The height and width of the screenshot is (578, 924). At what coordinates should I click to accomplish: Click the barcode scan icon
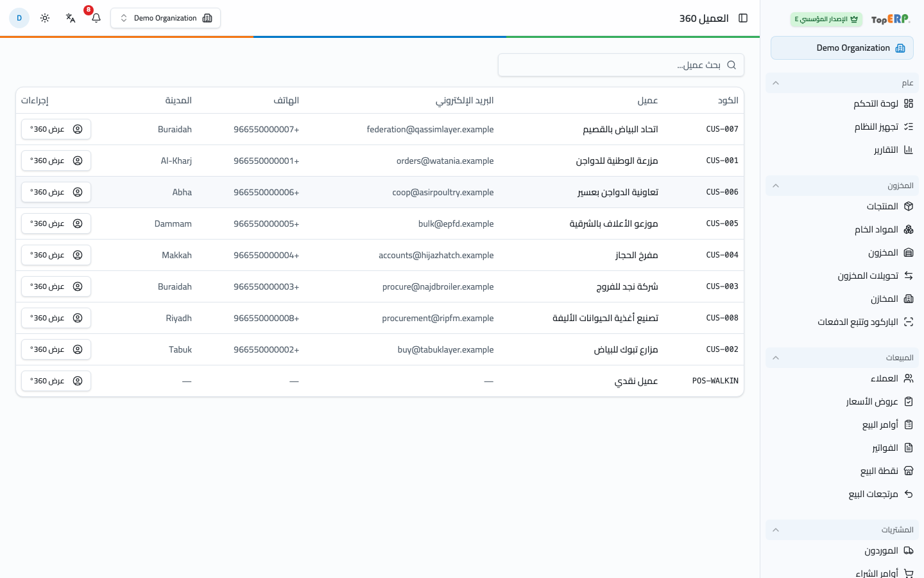point(909,322)
